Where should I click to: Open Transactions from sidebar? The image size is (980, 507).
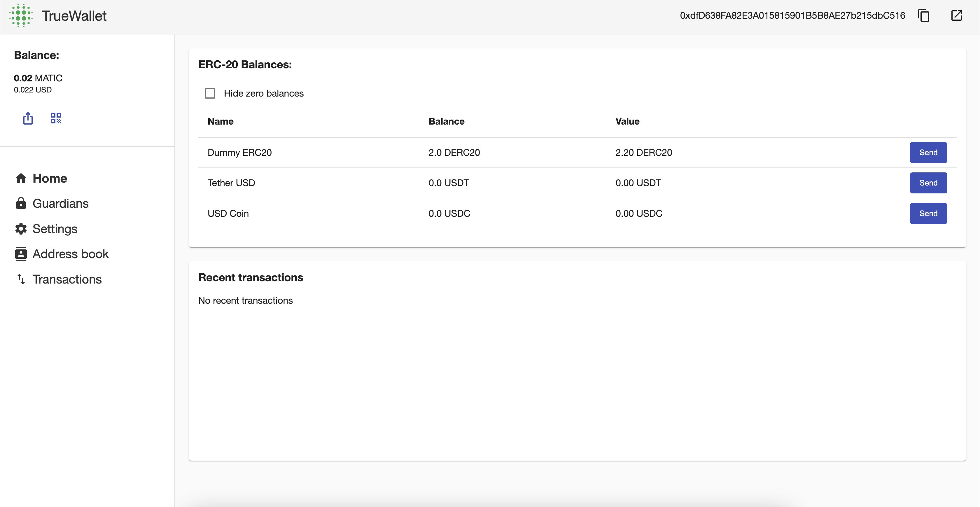click(67, 279)
